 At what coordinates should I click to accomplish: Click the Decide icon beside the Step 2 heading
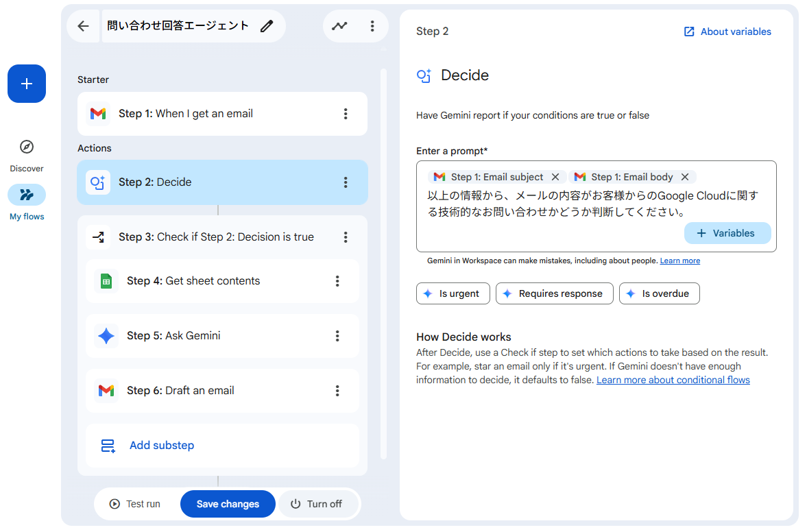coord(424,75)
